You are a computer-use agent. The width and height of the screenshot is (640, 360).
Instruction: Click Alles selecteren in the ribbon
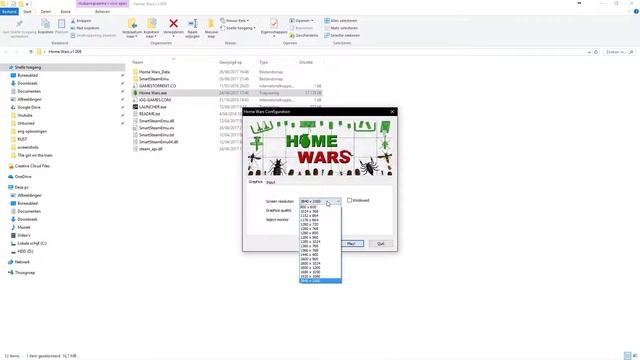341,20
